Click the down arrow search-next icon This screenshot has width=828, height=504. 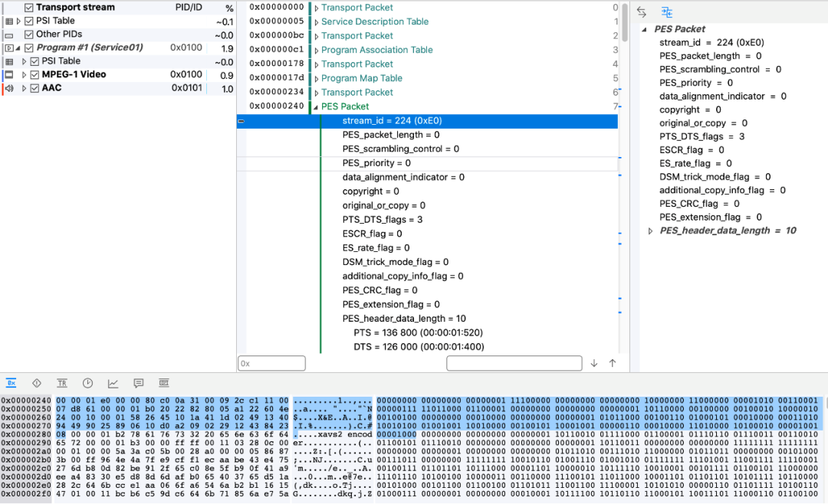click(594, 363)
